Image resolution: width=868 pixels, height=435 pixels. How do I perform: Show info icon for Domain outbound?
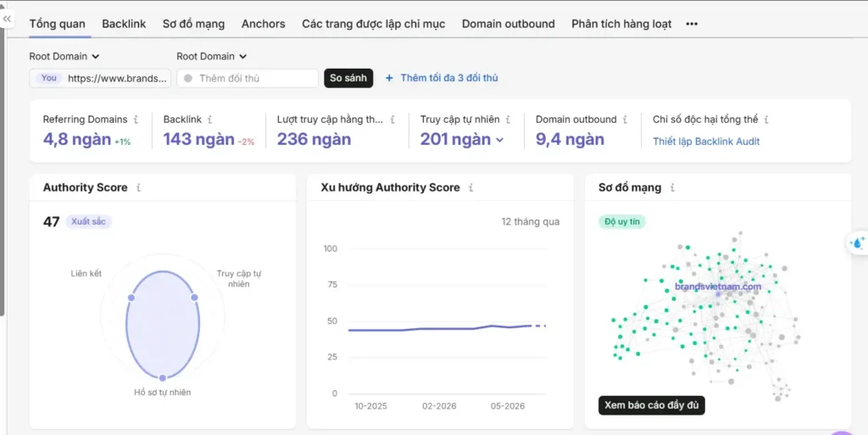[x=625, y=120]
